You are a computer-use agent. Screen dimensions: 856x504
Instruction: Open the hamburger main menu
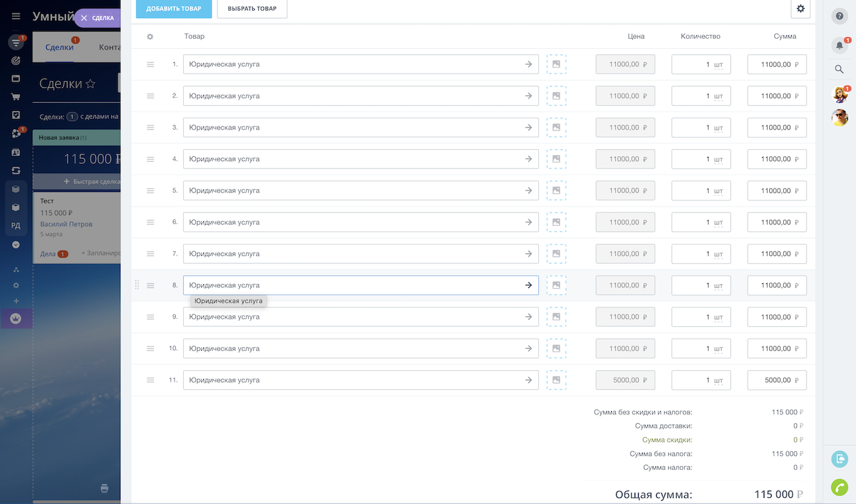pyautogui.click(x=16, y=17)
